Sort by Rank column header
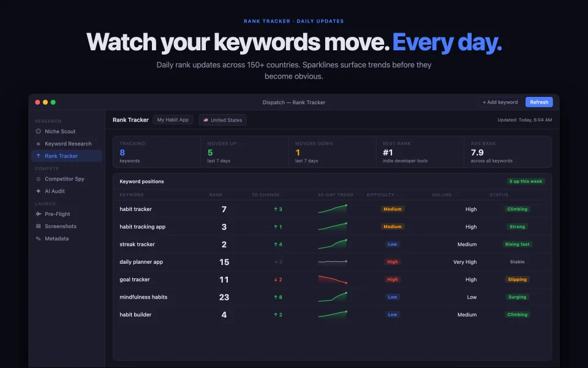 pos(216,195)
